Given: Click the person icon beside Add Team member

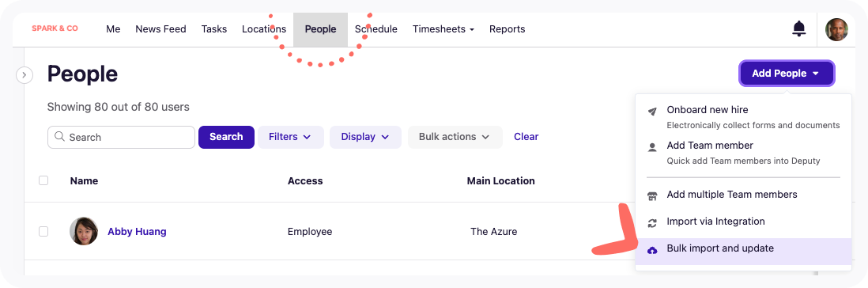Looking at the screenshot, I should pos(652,147).
